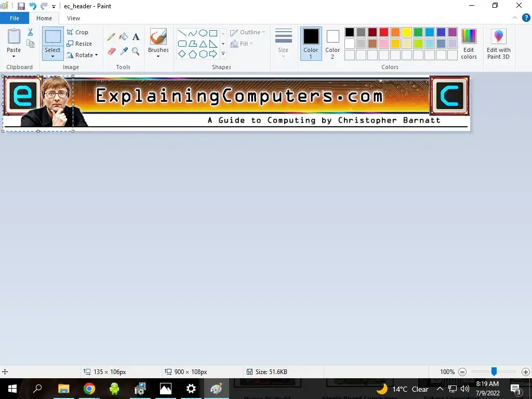Adjust the zoom slider handle
The width and height of the screenshot is (532, 399).
[x=494, y=371]
